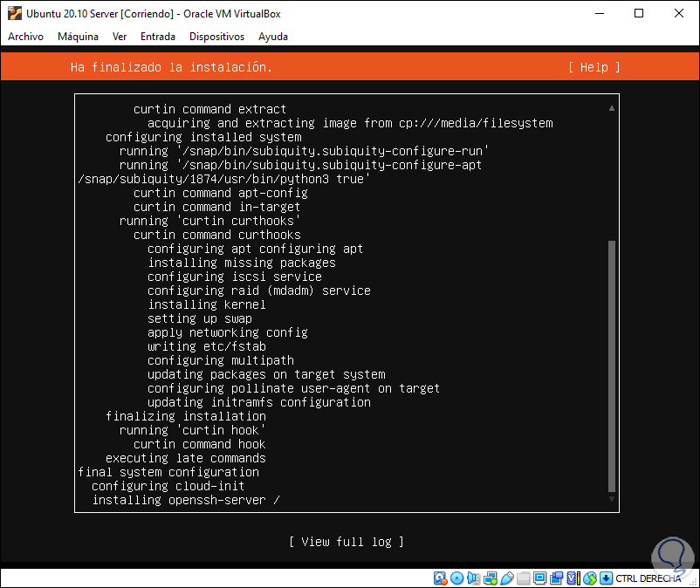Click the 'curtin command extract' log line
The height and width of the screenshot is (588, 700).
(209, 109)
